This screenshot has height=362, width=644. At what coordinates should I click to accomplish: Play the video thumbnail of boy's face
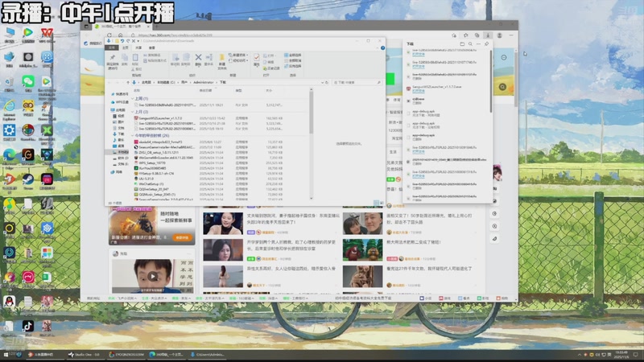point(152,276)
